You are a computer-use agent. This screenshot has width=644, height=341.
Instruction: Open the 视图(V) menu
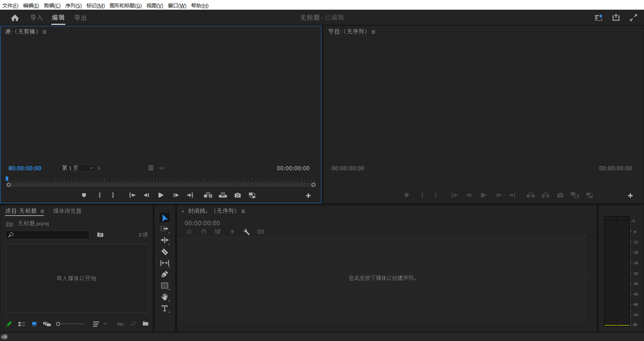tap(155, 5)
